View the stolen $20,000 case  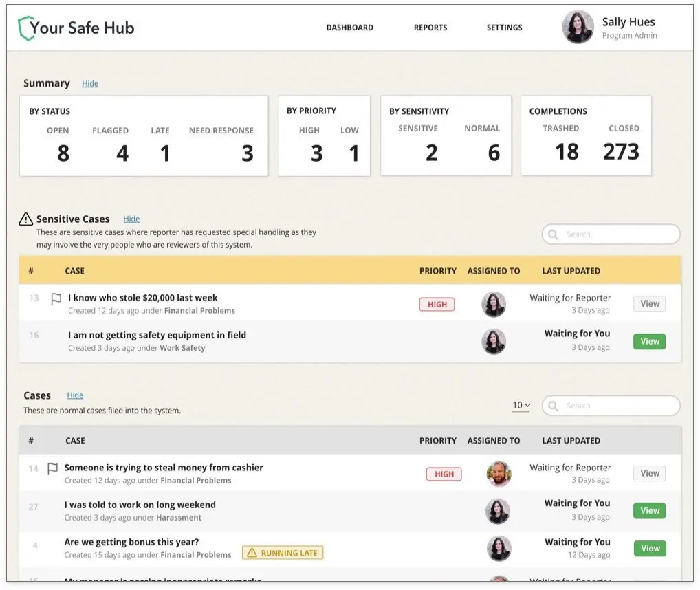tap(649, 304)
